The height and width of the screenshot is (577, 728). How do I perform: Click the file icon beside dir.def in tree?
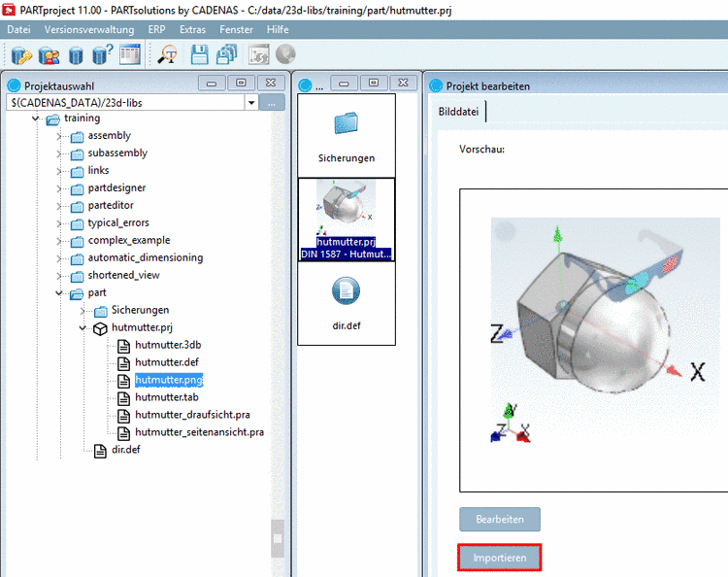(x=100, y=451)
